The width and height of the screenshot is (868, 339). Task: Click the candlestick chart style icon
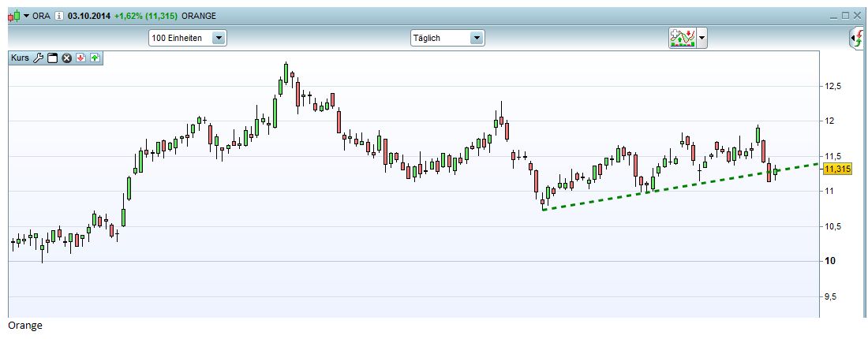(x=13, y=16)
